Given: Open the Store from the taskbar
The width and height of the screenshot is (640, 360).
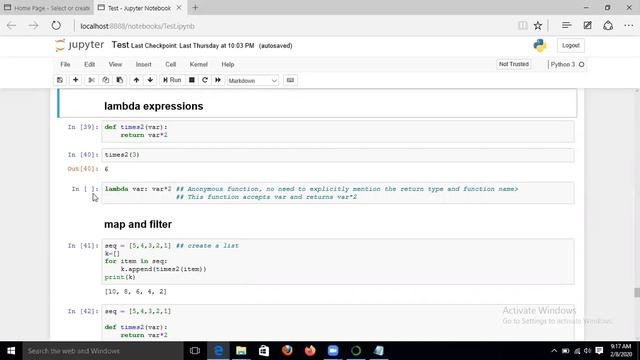Looking at the screenshot, I should 264,351.
